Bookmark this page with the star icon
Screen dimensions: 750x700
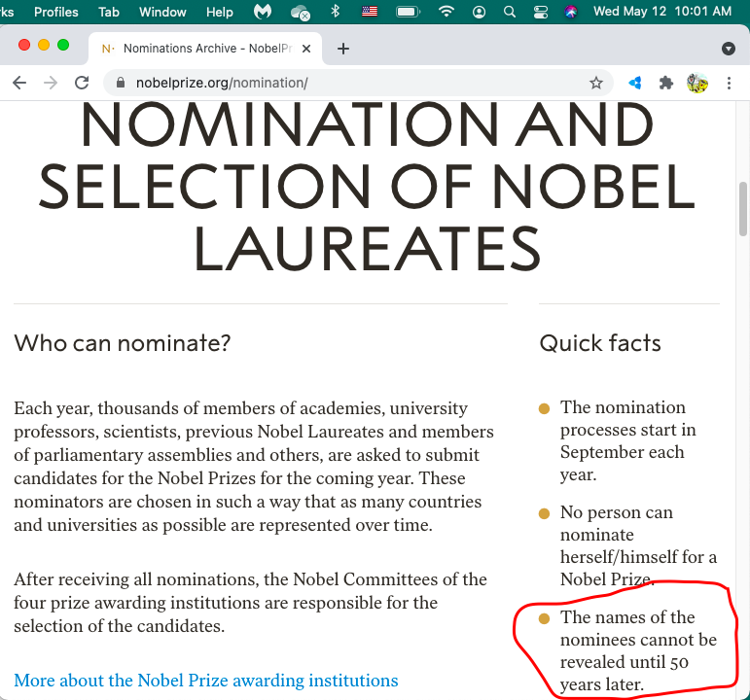point(596,84)
